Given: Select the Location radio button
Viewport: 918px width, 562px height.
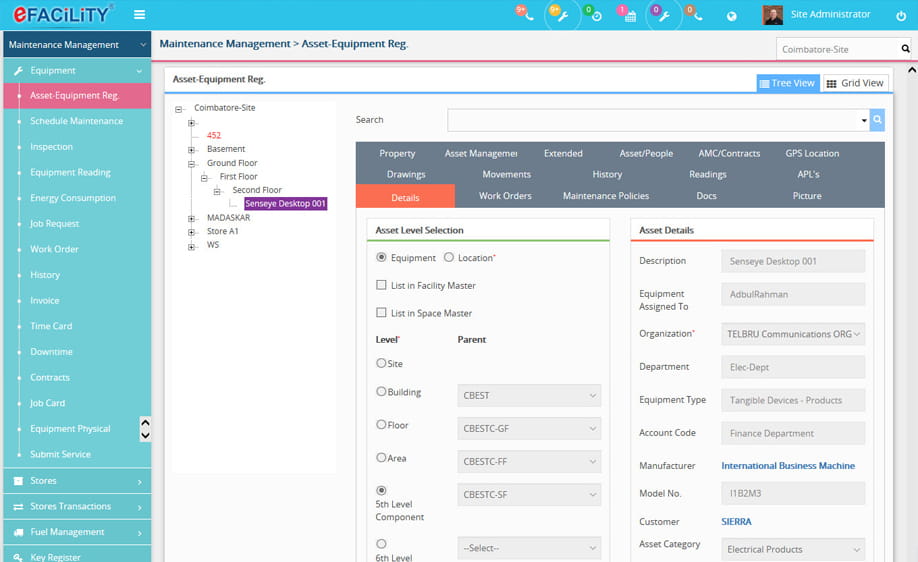Looking at the screenshot, I should pyautogui.click(x=449, y=258).
